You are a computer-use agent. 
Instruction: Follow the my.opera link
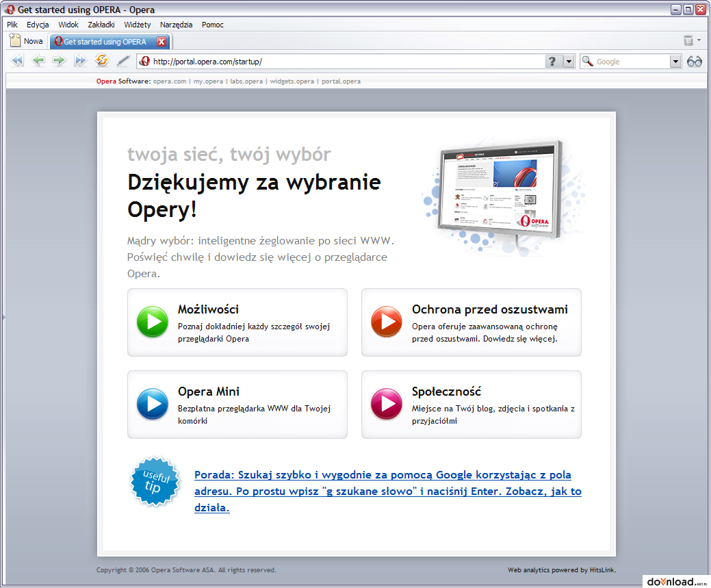(x=208, y=81)
